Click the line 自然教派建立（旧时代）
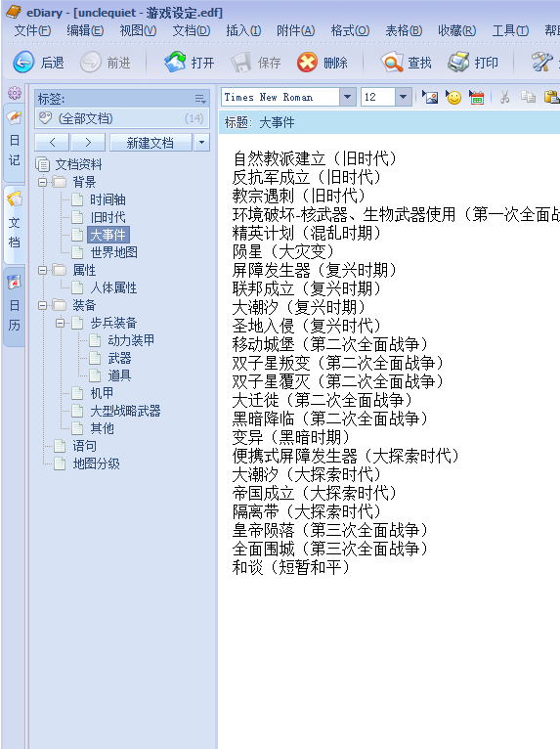 pyautogui.click(x=314, y=158)
